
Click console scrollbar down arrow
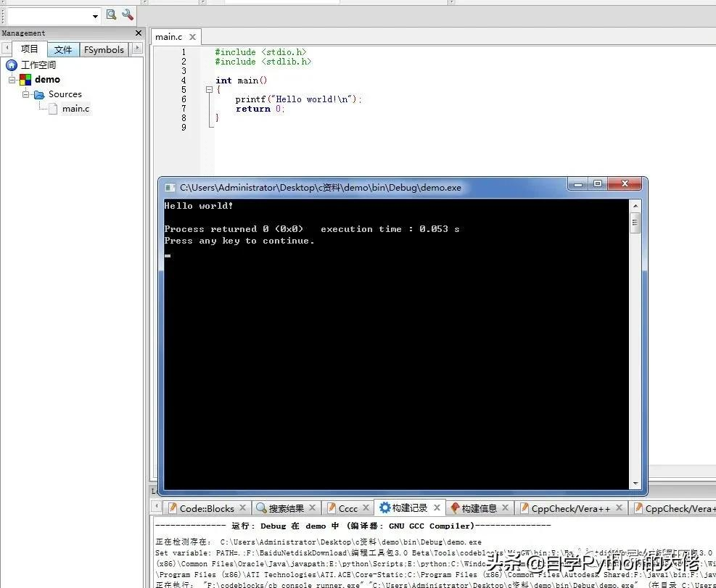pyautogui.click(x=635, y=484)
